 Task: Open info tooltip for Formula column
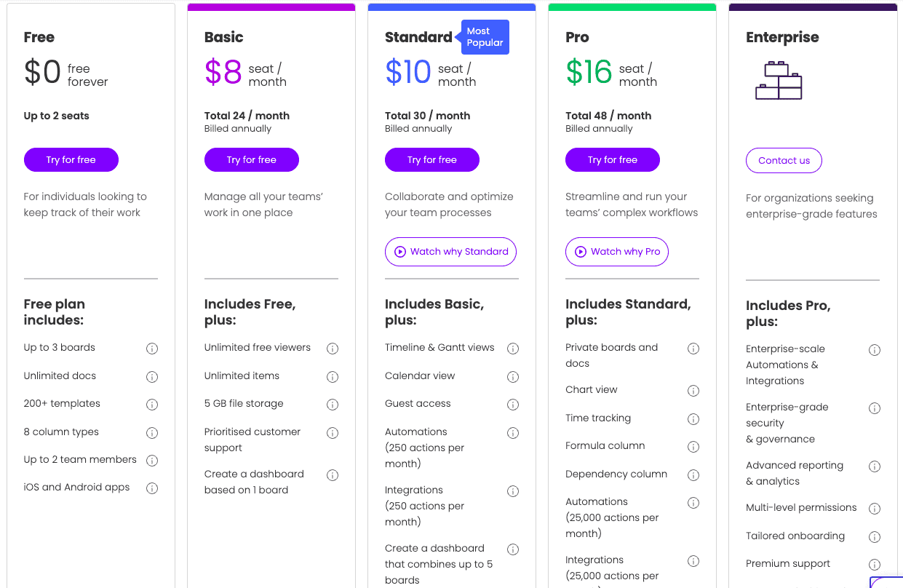[693, 446]
